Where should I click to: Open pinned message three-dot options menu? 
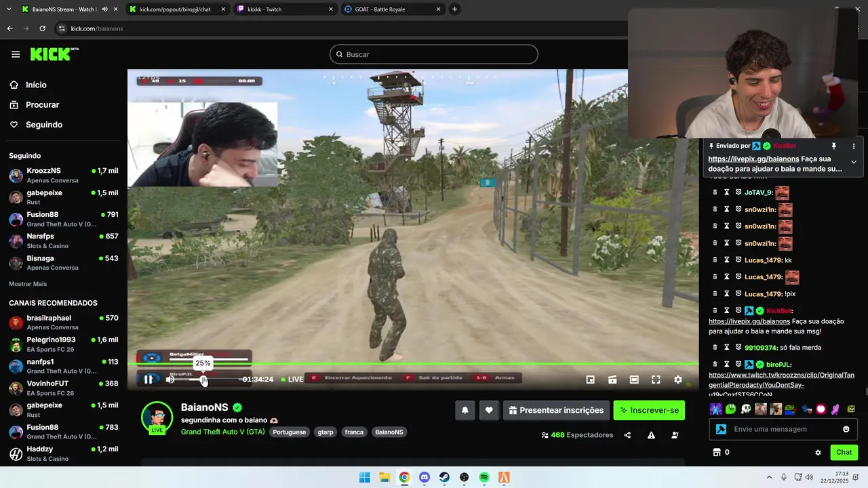(854, 146)
